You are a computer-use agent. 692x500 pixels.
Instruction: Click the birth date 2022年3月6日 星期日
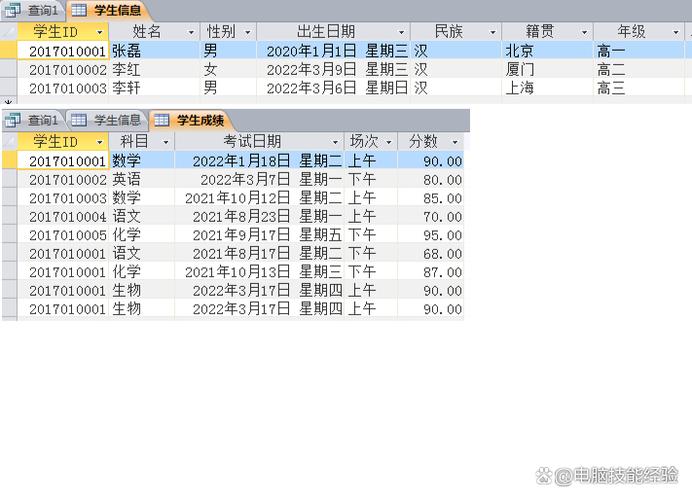point(334,88)
